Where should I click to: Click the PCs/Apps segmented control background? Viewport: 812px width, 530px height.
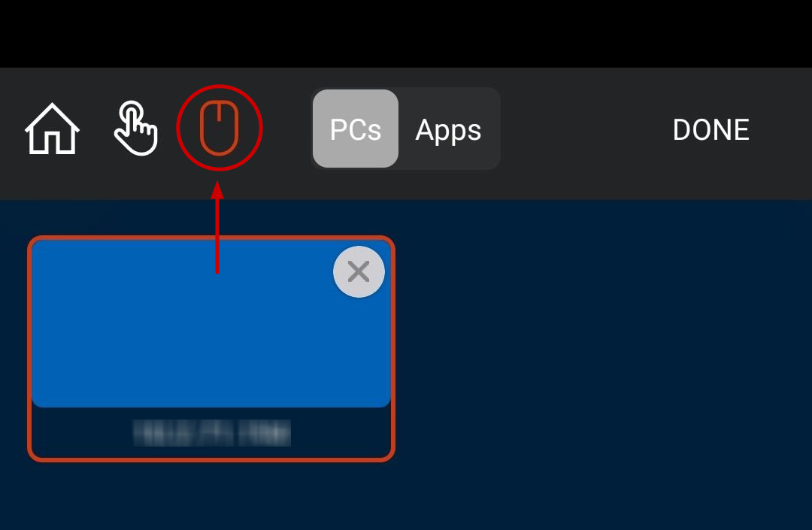coord(405,129)
